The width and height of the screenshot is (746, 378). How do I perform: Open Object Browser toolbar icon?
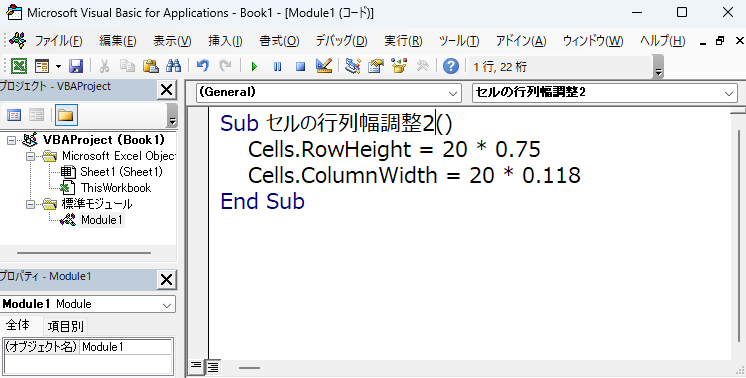399,66
